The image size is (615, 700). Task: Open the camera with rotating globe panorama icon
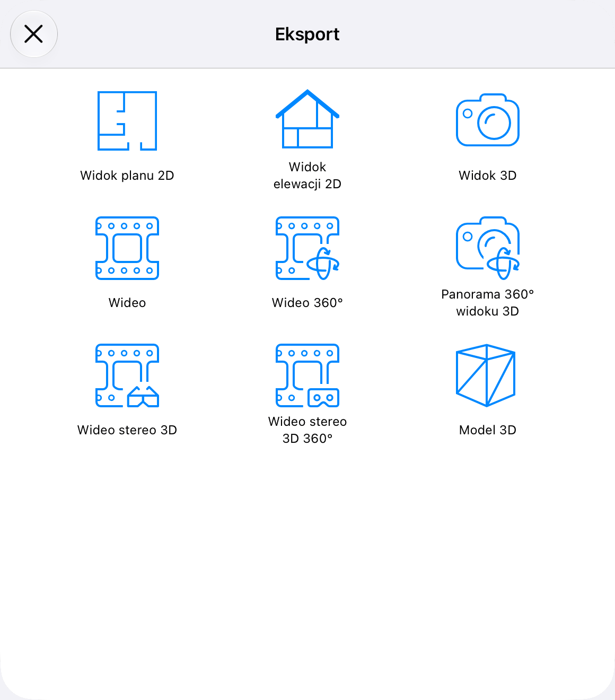coord(488,248)
